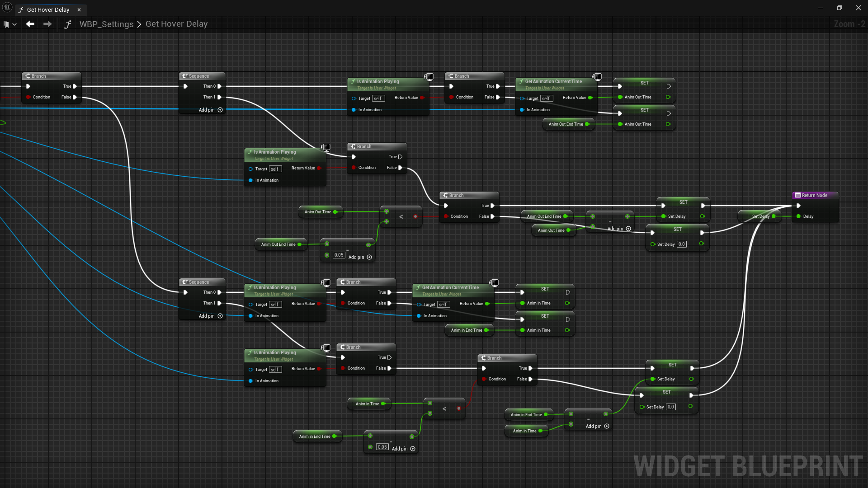Select the Get Hover Delay tab
Screen dimensions: 868x488
(48, 9)
